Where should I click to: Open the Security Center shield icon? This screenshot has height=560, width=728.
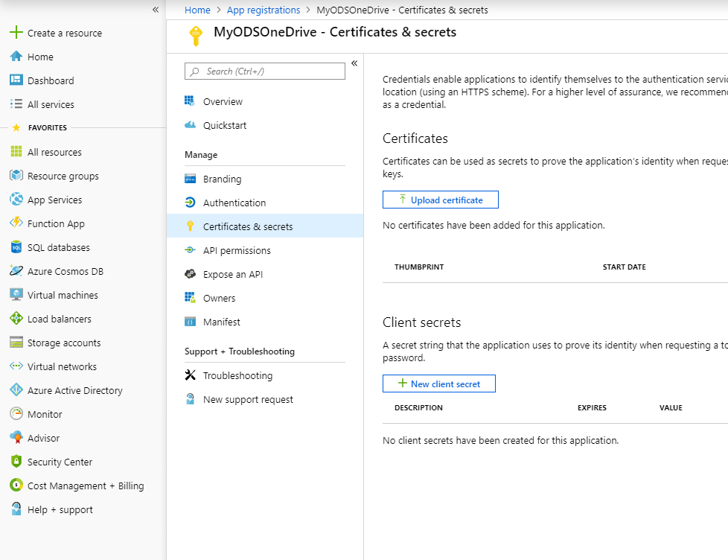coord(16,462)
